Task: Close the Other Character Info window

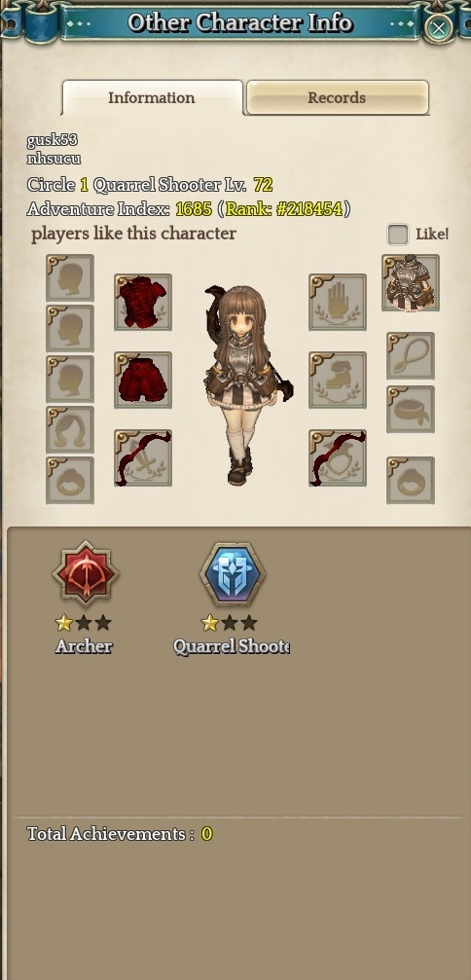Action: point(439,27)
